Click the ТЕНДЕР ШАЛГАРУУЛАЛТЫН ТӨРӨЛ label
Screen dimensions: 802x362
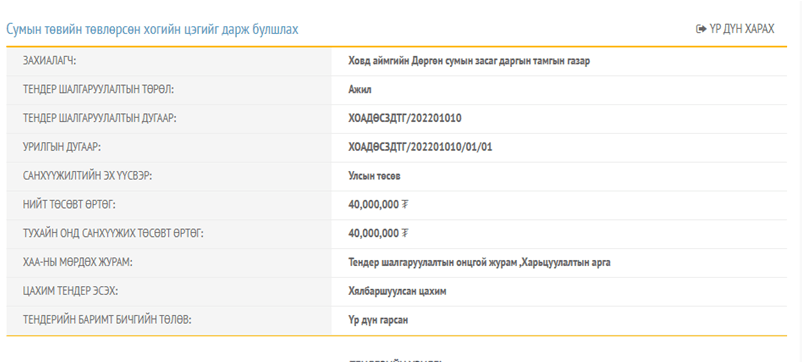(98, 89)
